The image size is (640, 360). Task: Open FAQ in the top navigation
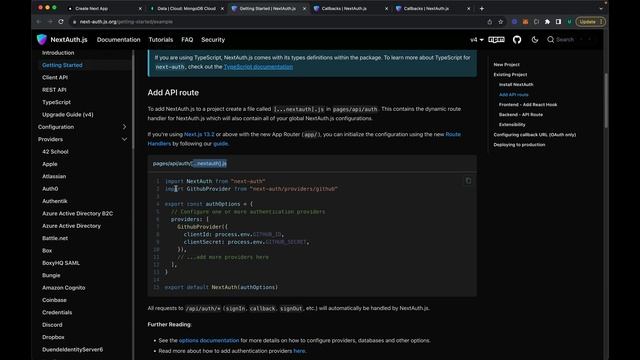coord(187,40)
